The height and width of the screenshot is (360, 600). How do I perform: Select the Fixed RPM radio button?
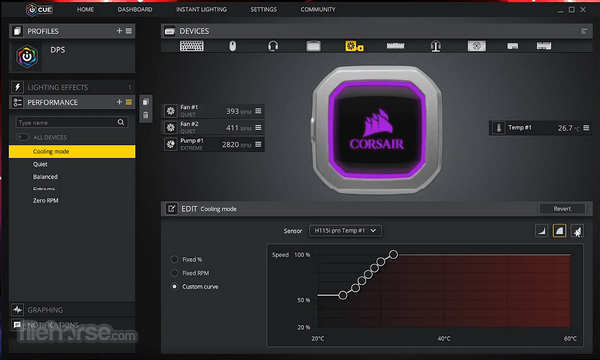174,273
